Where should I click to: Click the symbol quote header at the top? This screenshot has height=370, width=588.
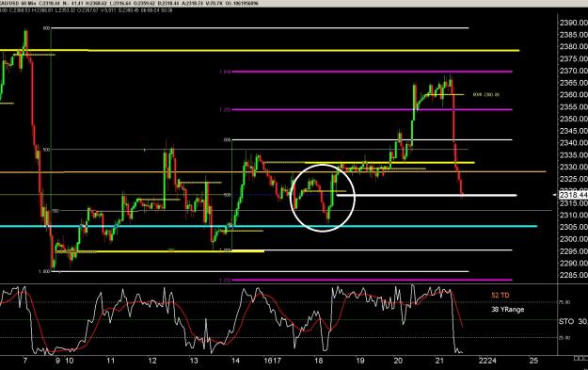click(129, 4)
